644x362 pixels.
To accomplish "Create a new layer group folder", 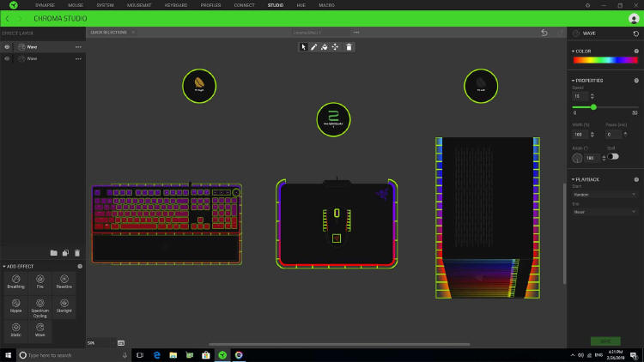I will (x=54, y=253).
